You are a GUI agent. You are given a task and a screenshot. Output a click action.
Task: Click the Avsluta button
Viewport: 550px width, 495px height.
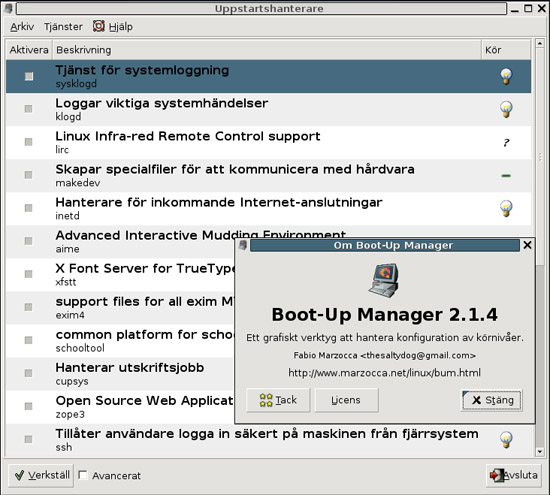[x=514, y=475]
